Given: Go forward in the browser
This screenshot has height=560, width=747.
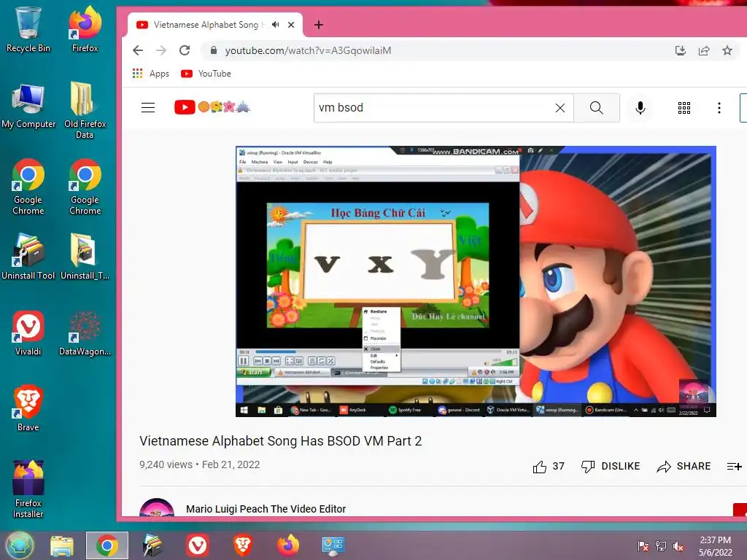Looking at the screenshot, I should [x=161, y=50].
